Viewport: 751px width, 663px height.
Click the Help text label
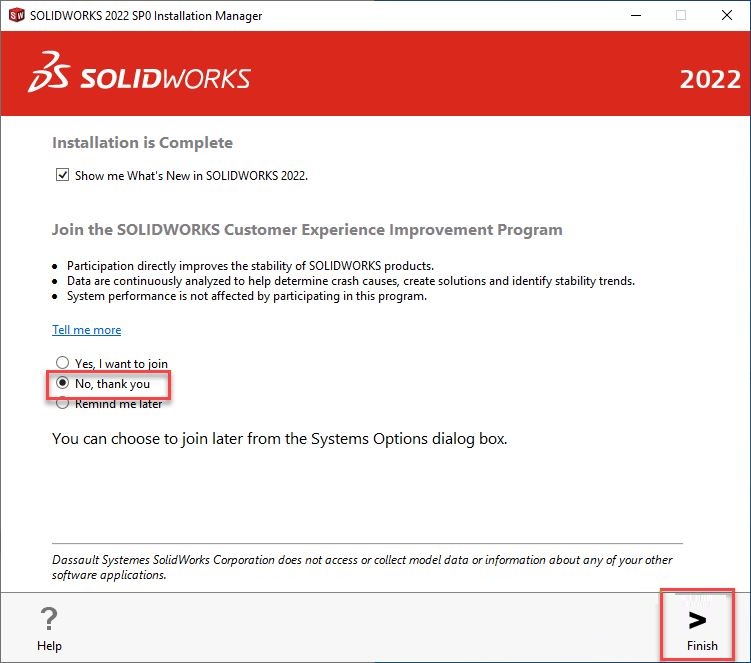pos(49,646)
